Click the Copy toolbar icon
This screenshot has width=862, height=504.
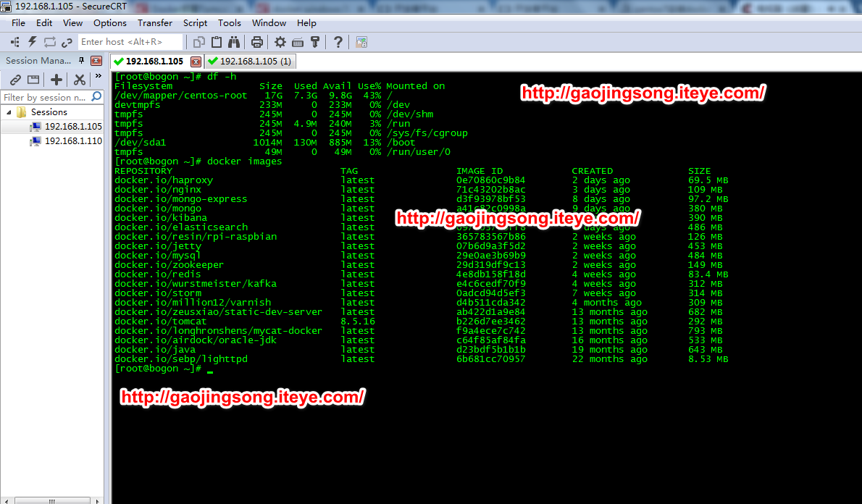[199, 42]
